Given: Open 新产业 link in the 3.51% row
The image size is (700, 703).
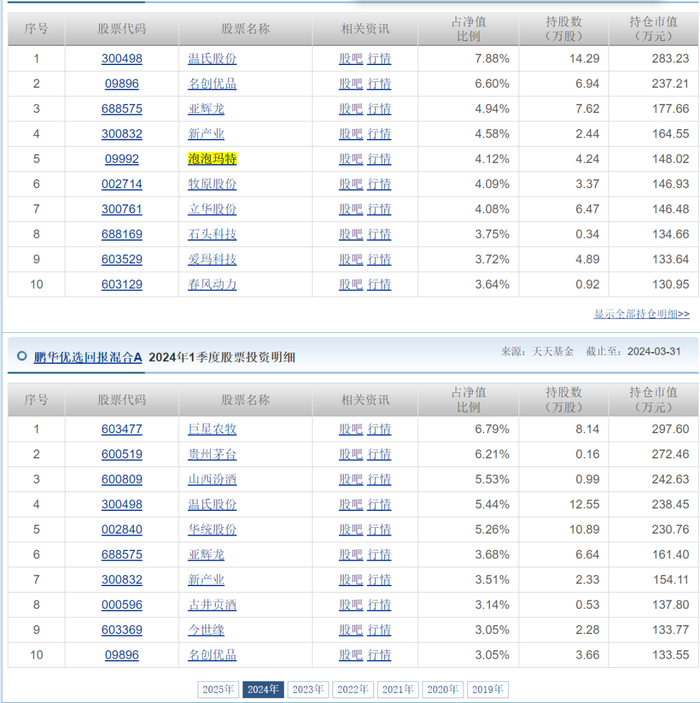Looking at the screenshot, I should pyautogui.click(x=206, y=580).
